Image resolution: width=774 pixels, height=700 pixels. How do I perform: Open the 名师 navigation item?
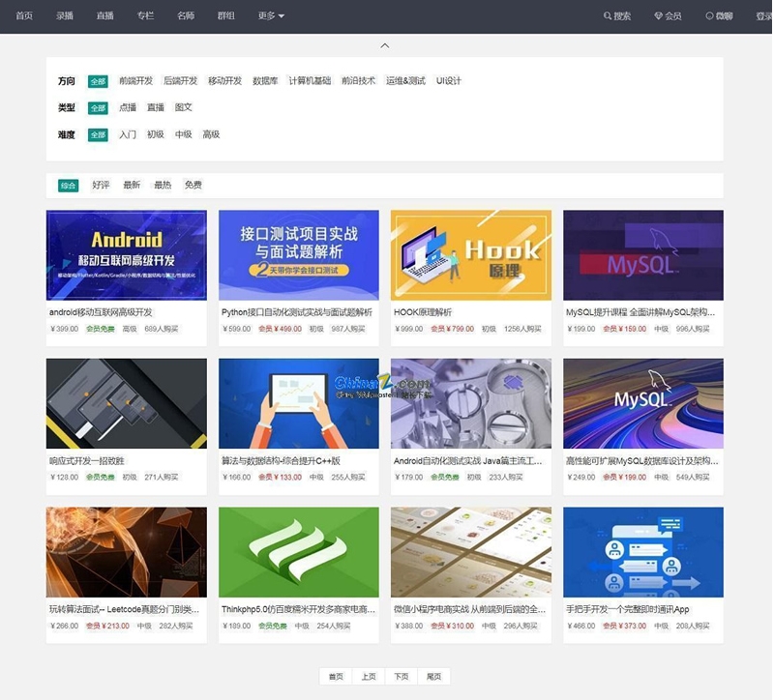click(186, 15)
